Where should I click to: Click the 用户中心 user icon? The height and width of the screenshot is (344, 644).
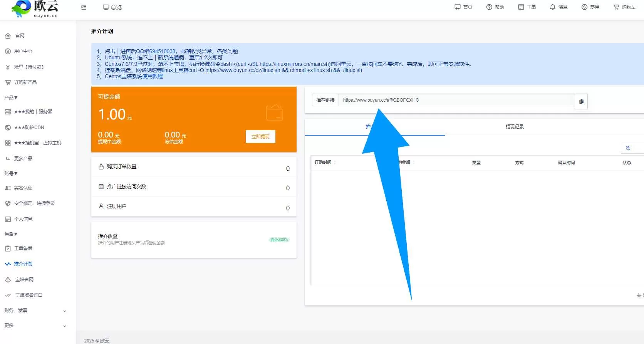(8, 51)
